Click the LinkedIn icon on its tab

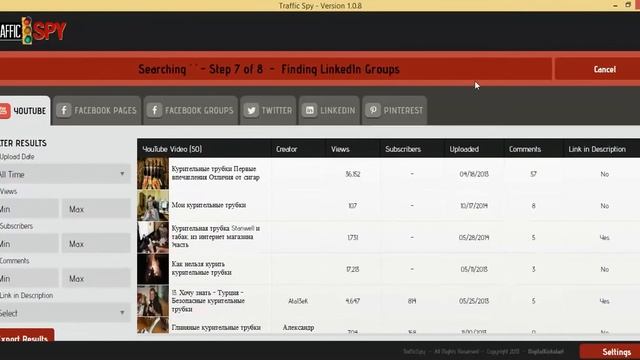click(310, 110)
